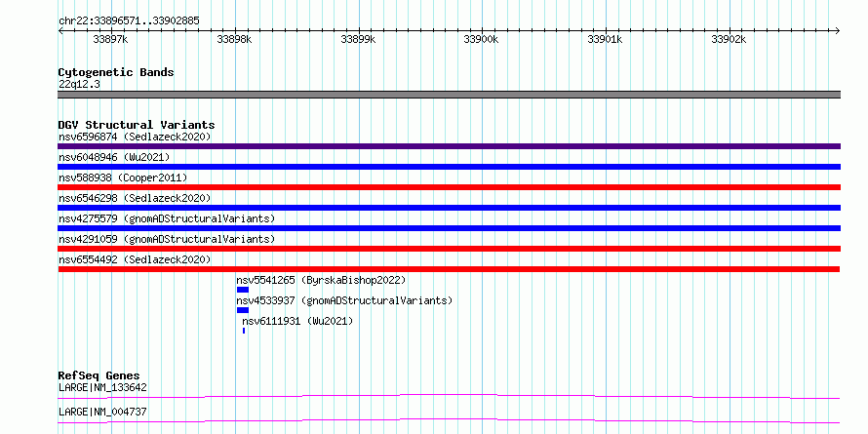
Task: Select the blue nsv6546298 variant bar
Action: pos(449,208)
